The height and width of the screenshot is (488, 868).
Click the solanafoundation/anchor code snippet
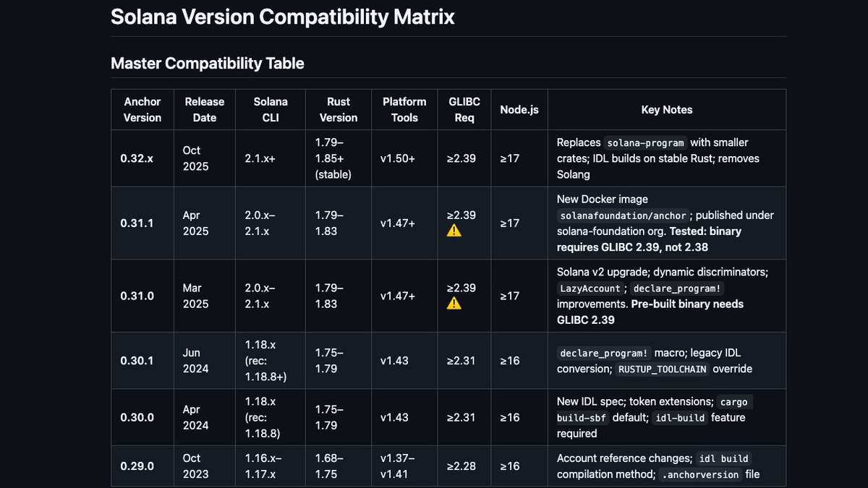(623, 215)
